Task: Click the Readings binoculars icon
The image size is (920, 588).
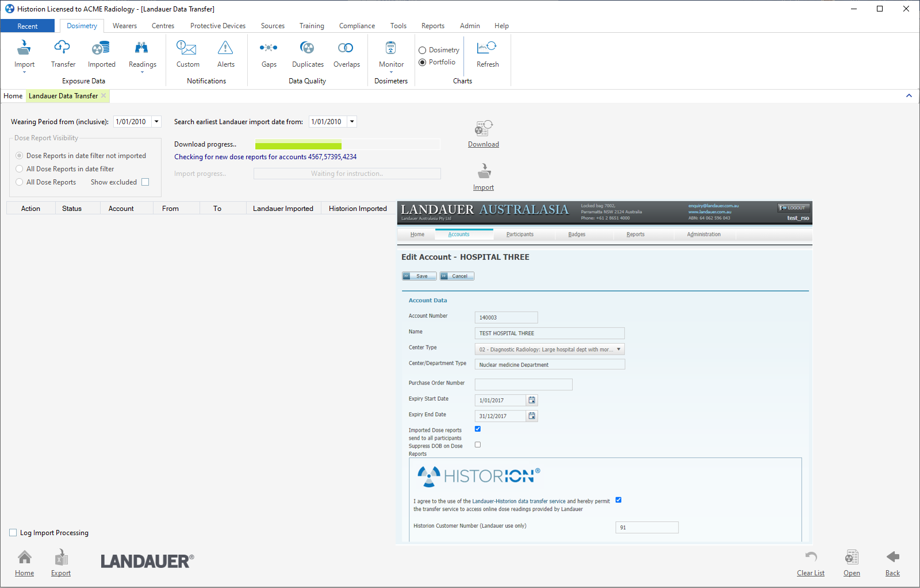Action: coord(141,47)
